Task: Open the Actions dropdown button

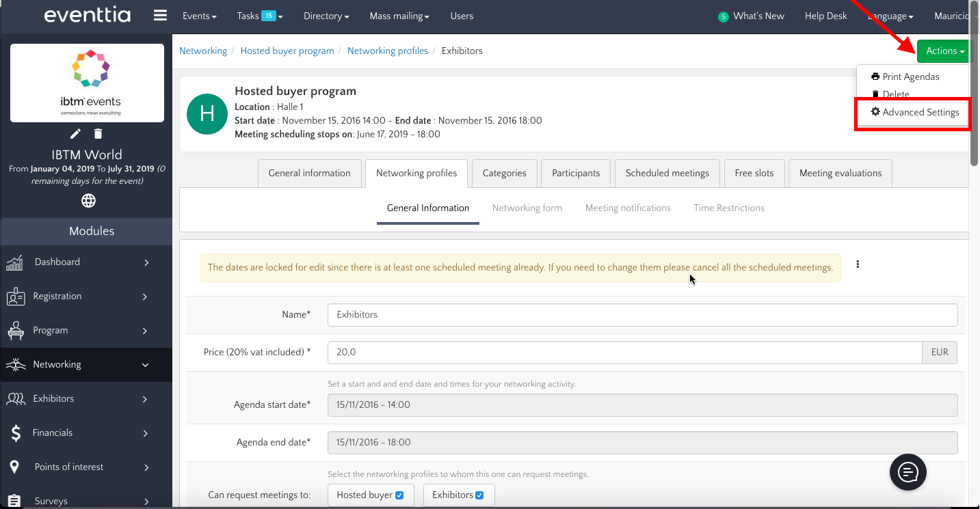Action: pos(944,51)
